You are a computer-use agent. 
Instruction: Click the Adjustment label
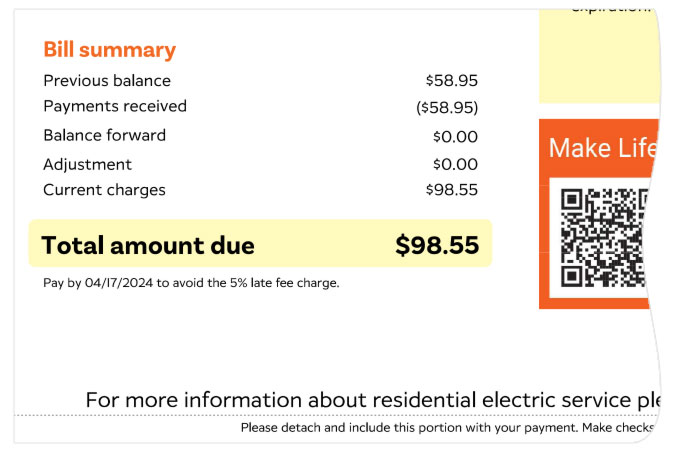pos(88,164)
